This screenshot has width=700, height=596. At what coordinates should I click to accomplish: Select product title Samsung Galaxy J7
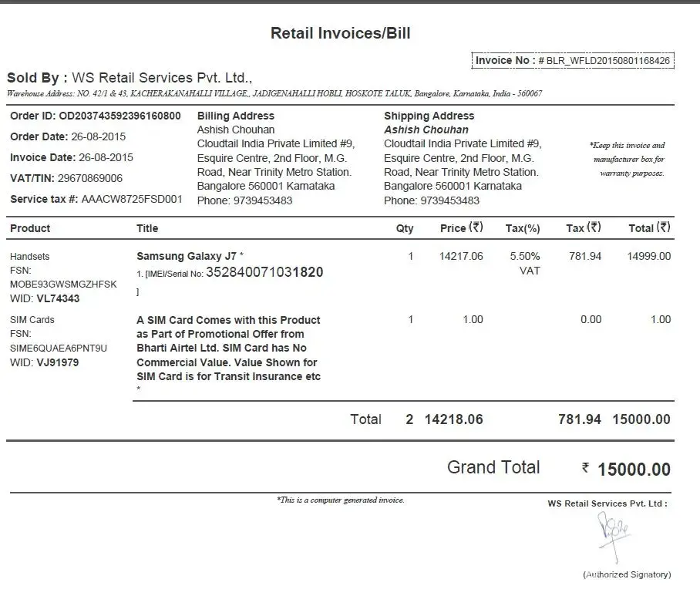tap(187, 256)
